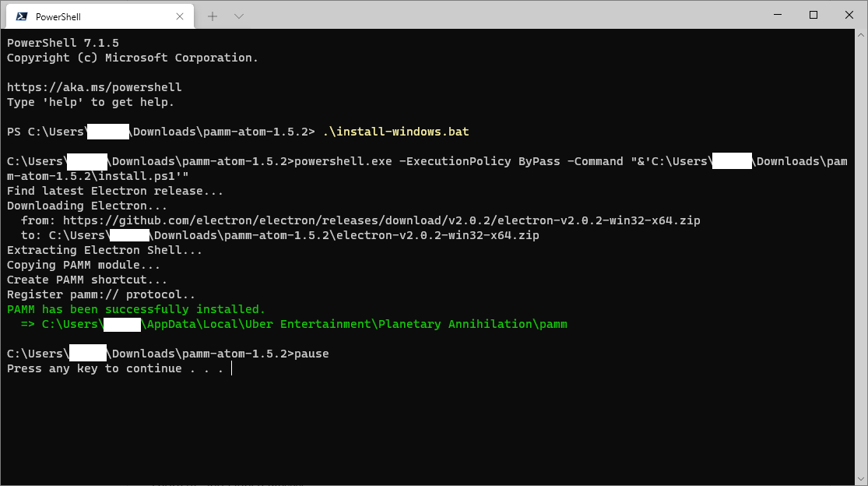This screenshot has width=868, height=486.
Task: Click the 'Register pamm:// protocol..' line
Action: [101, 294]
